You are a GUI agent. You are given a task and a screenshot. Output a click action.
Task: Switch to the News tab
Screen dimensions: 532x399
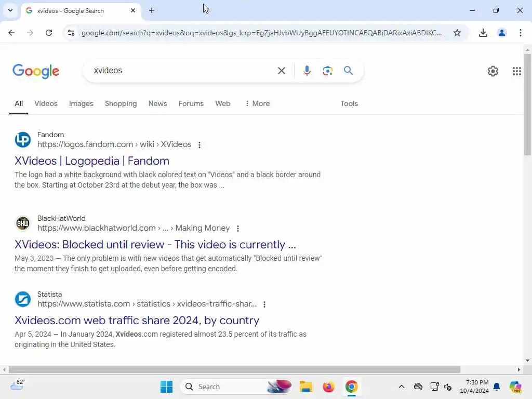[158, 103]
